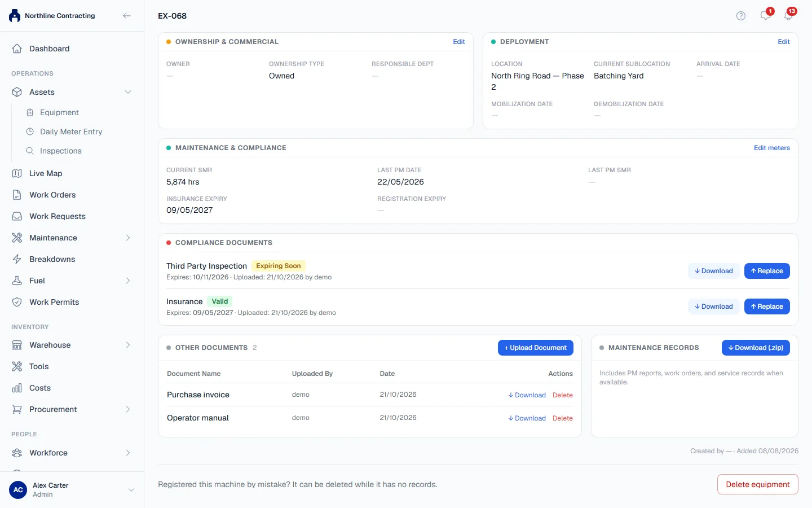The image size is (812, 508).
Task: Open Work Orders section
Action: click(72, 195)
